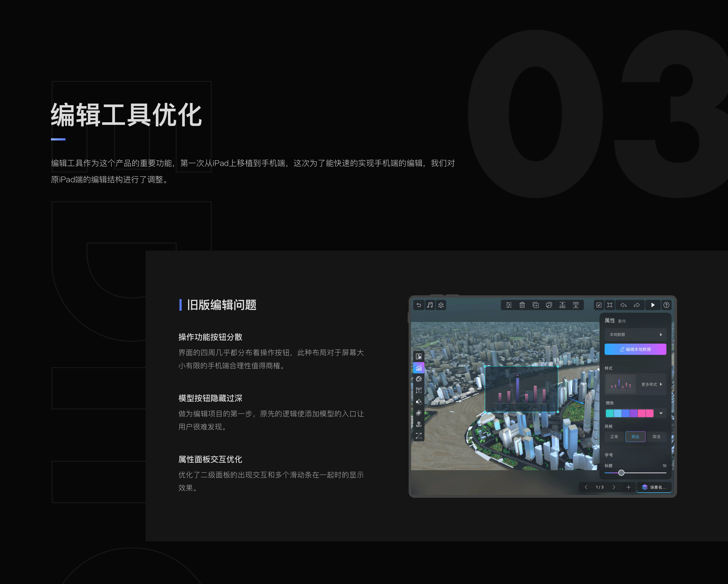Choose the 简洁 style option
The height and width of the screenshot is (584, 728).
pos(656,437)
